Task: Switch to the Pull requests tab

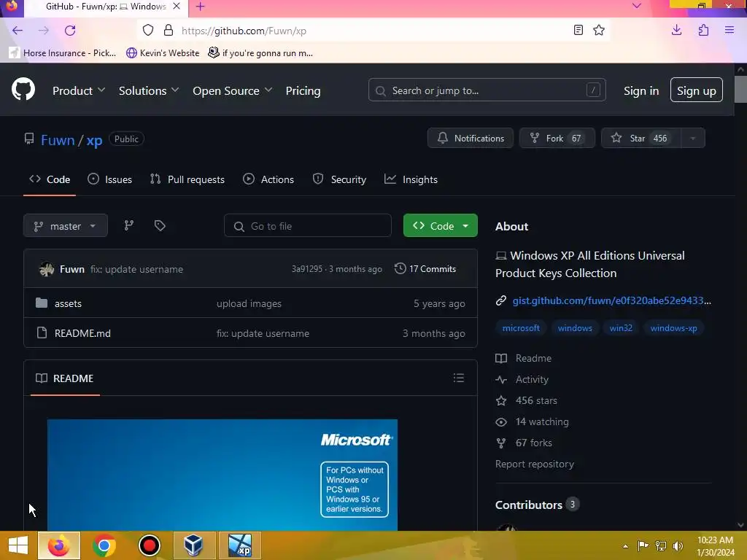Action: pos(187,179)
